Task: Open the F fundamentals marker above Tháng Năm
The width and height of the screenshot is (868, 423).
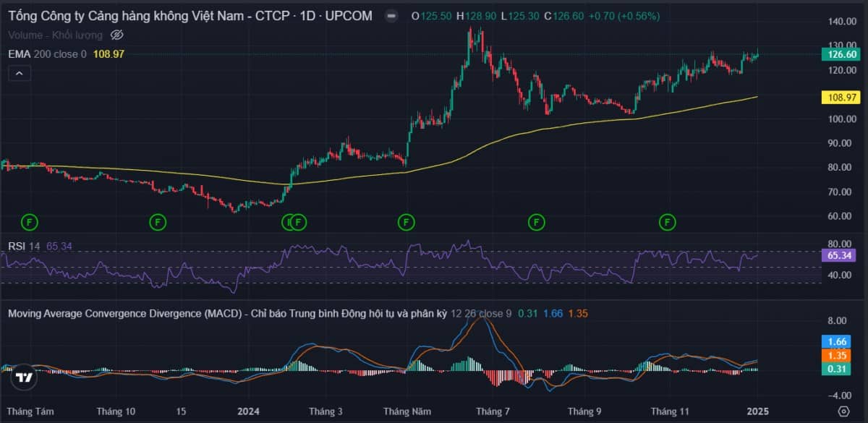Action: pyautogui.click(x=407, y=221)
